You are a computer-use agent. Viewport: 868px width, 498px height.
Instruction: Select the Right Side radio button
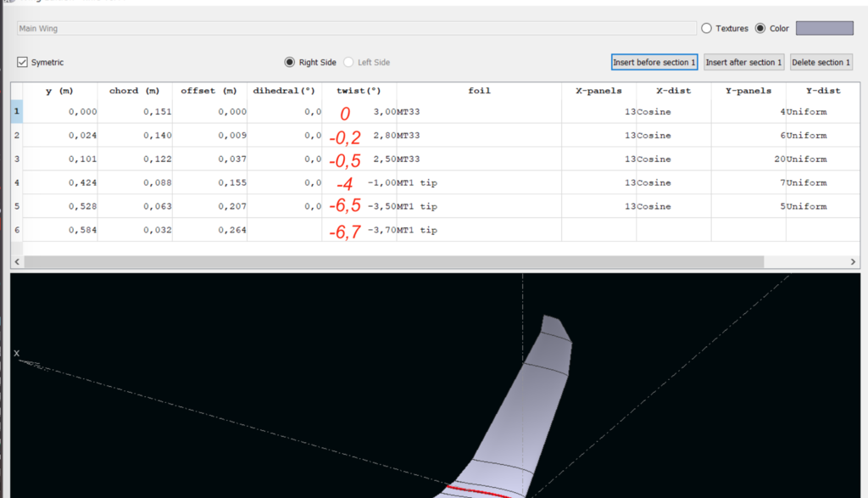click(x=290, y=62)
